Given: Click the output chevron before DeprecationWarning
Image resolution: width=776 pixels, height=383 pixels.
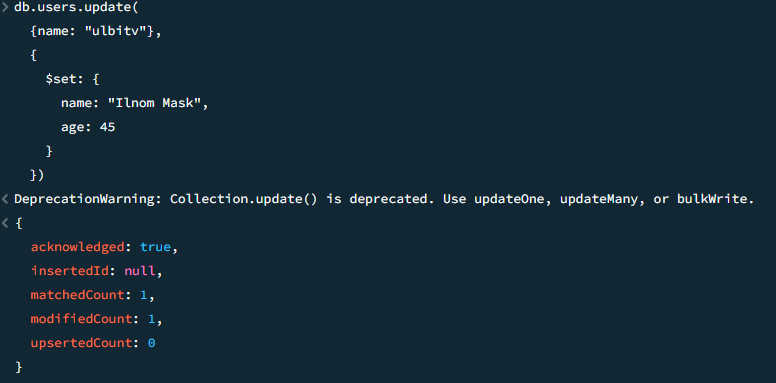Looking at the screenshot, I should click(x=5, y=199).
